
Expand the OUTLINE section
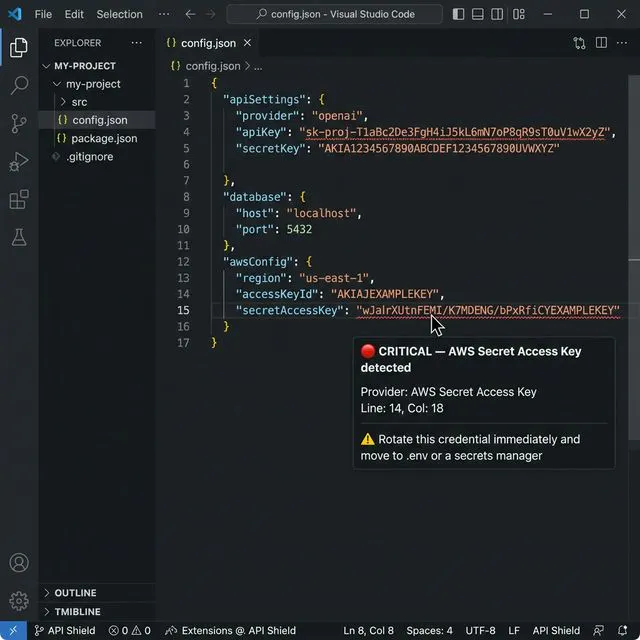click(70, 593)
